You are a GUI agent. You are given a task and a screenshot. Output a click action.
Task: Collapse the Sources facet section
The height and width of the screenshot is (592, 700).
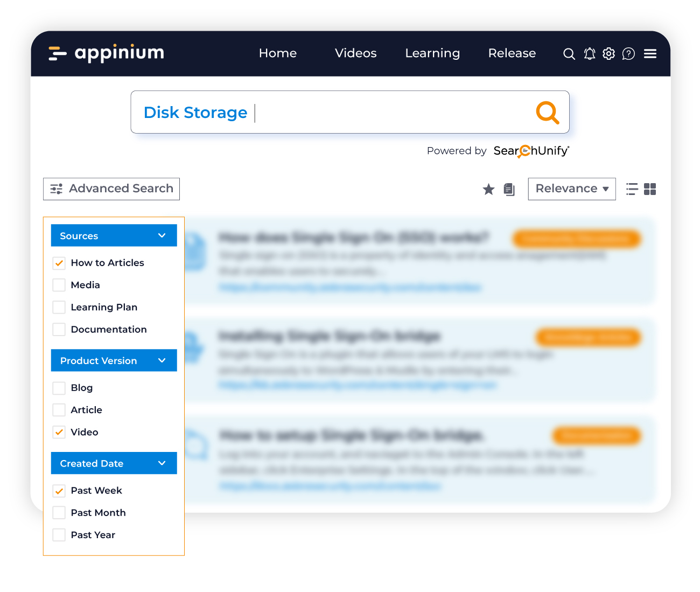[114, 235]
